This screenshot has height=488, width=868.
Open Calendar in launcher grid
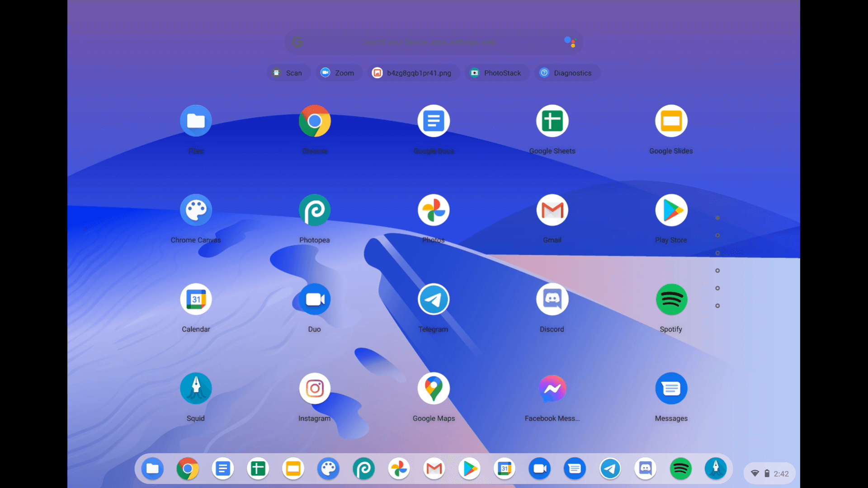click(x=196, y=299)
